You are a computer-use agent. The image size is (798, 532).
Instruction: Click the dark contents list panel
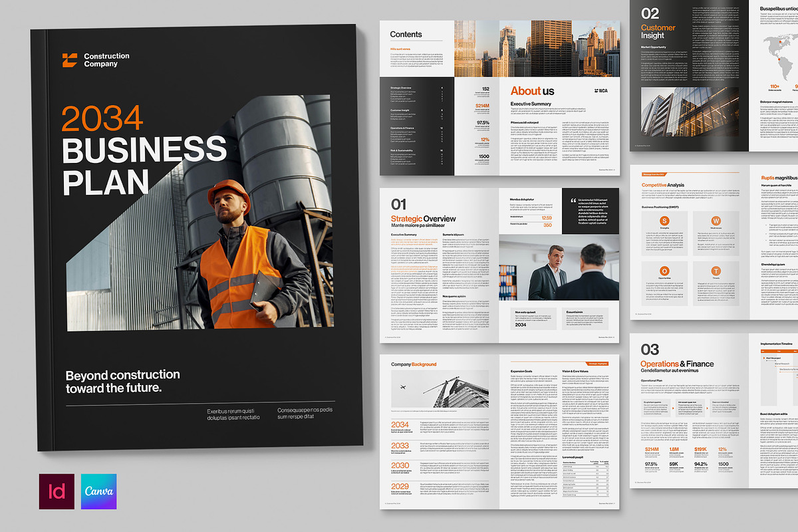point(416,126)
